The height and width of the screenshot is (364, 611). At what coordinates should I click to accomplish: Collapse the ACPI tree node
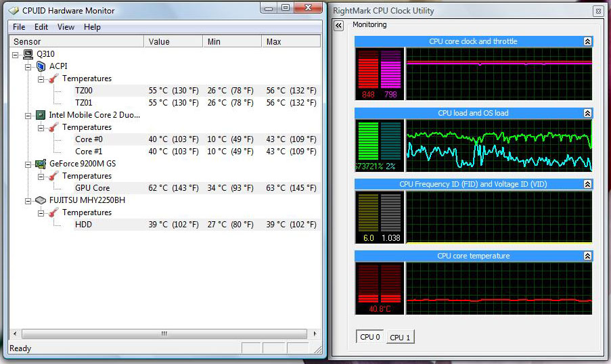coord(28,67)
